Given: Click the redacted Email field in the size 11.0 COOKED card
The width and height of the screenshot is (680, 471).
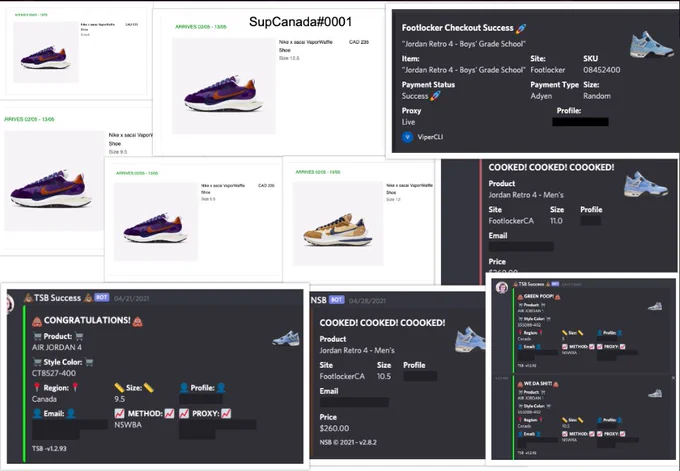Looking at the screenshot, I should click(521, 246).
